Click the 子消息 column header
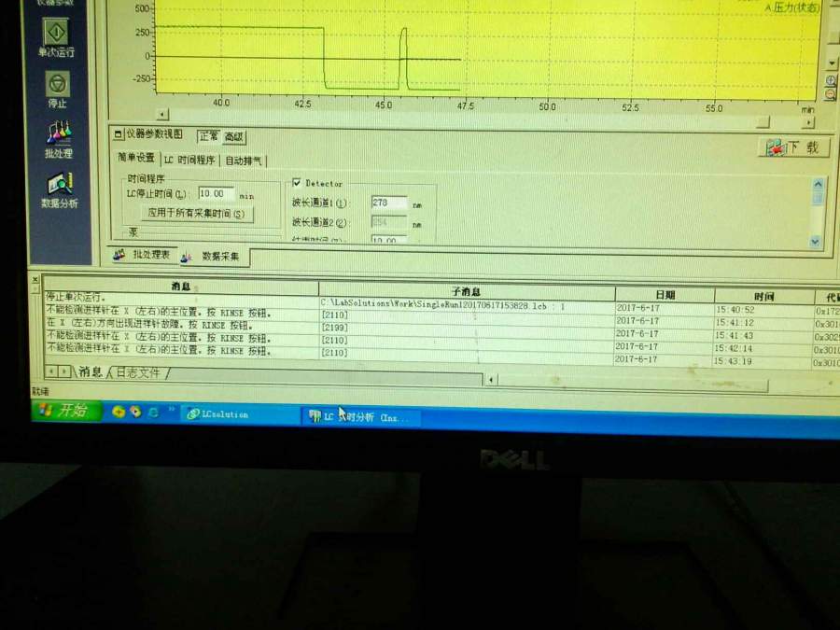The image size is (840, 630). pos(466,291)
